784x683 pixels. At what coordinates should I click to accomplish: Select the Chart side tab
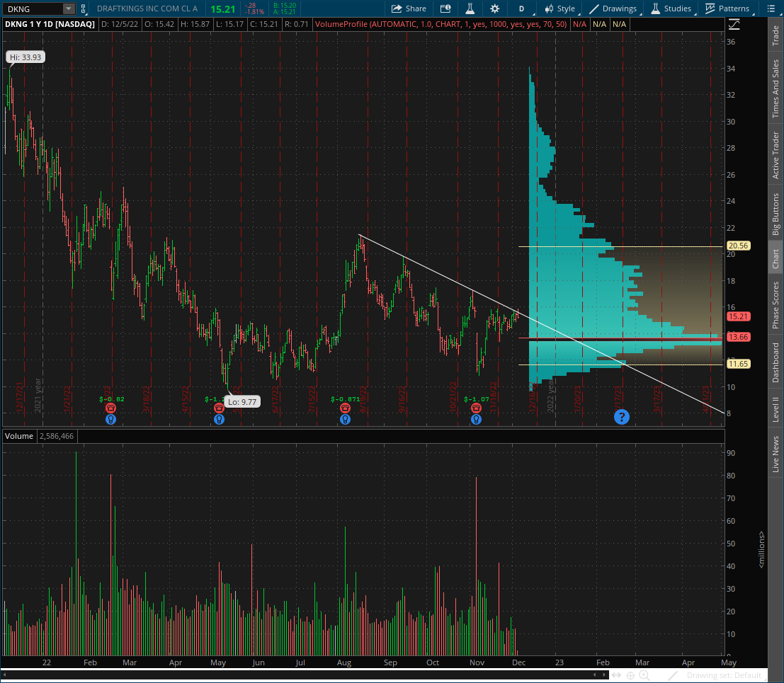click(x=776, y=259)
